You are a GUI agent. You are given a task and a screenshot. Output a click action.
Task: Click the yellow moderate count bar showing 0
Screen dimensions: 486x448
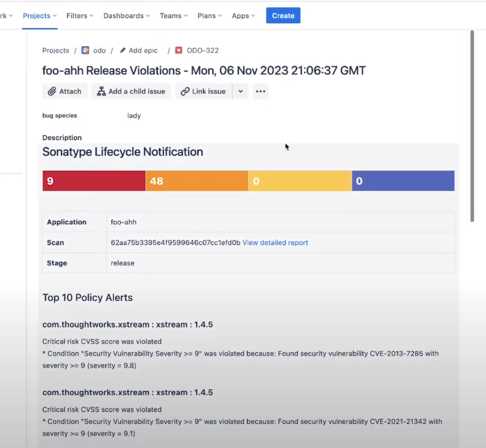tap(300, 181)
